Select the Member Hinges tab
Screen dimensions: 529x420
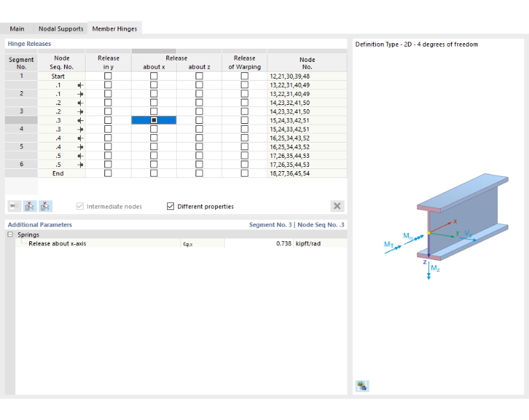pyautogui.click(x=115, y=29)
